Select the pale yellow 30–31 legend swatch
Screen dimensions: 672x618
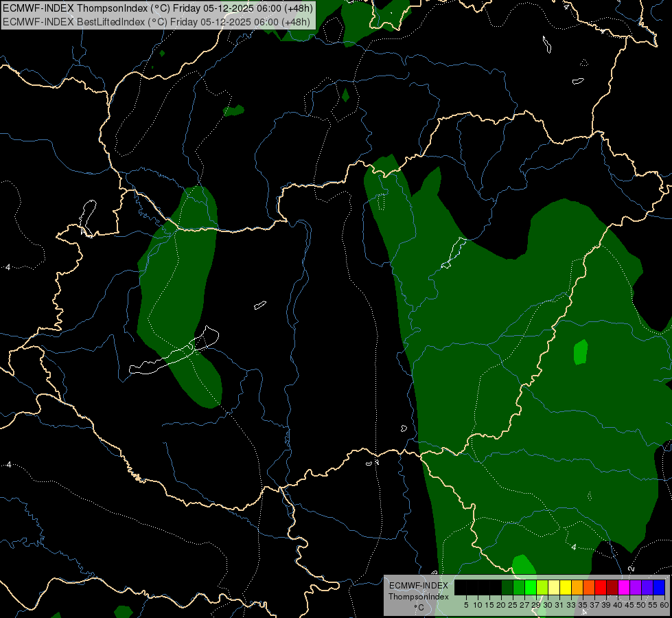click(554, 587)
